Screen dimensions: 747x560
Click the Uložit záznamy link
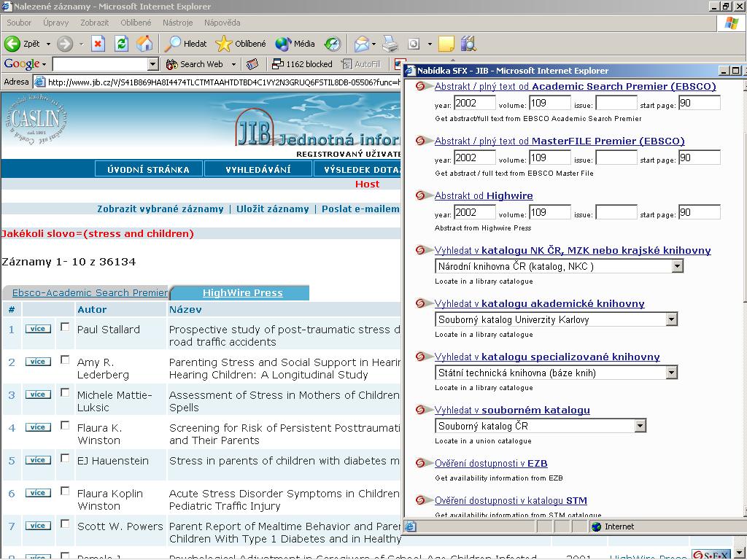(x=273, y=209)
